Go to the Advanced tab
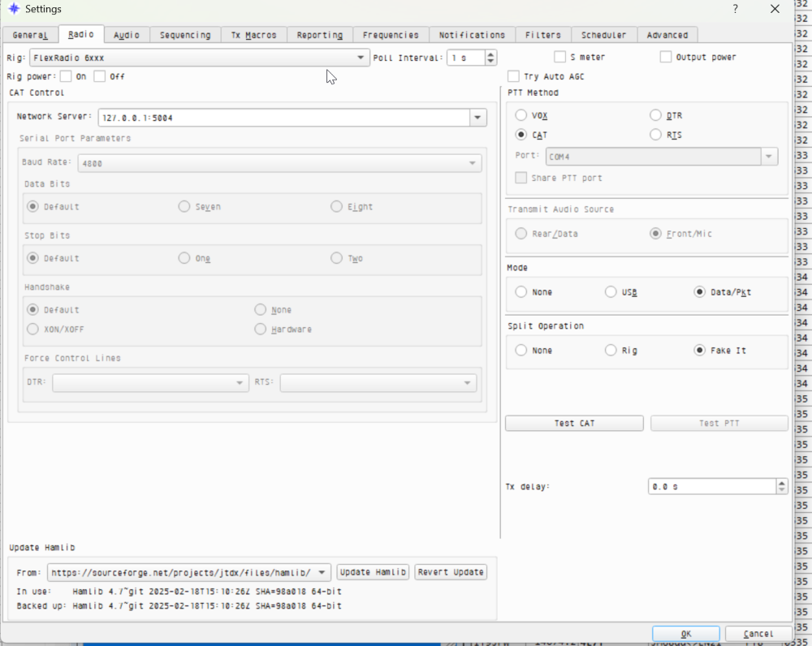 pyautogui.click(x=667, y=35)
